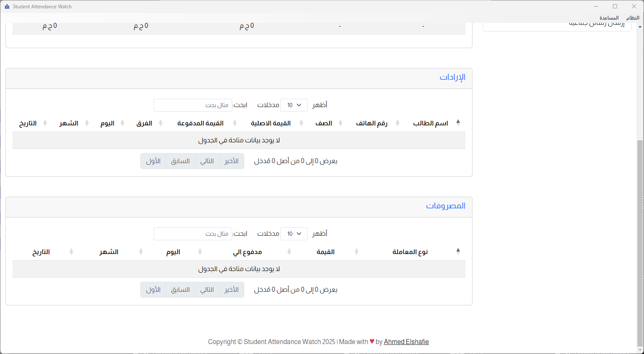Follow the Ahmed Elshafie footer link
644x354 pixels.
[406, 342]
